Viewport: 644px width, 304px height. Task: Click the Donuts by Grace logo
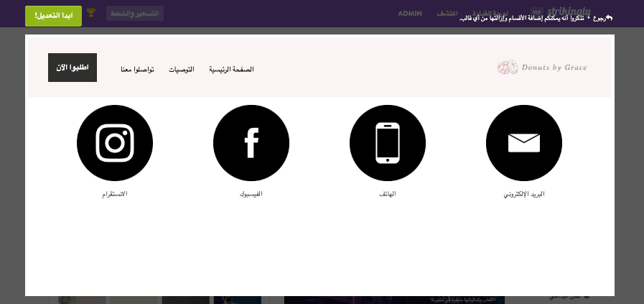(542, 68)
